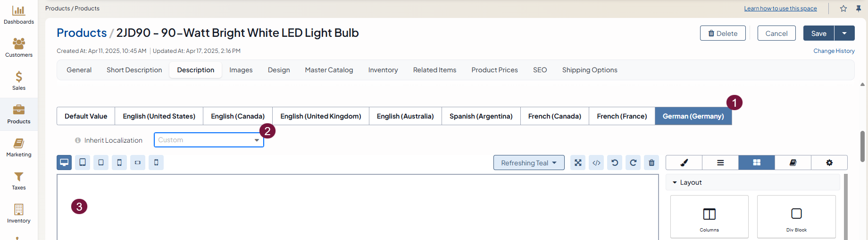
Task: Favorite this page with star icon
Action: coord(843,9)
